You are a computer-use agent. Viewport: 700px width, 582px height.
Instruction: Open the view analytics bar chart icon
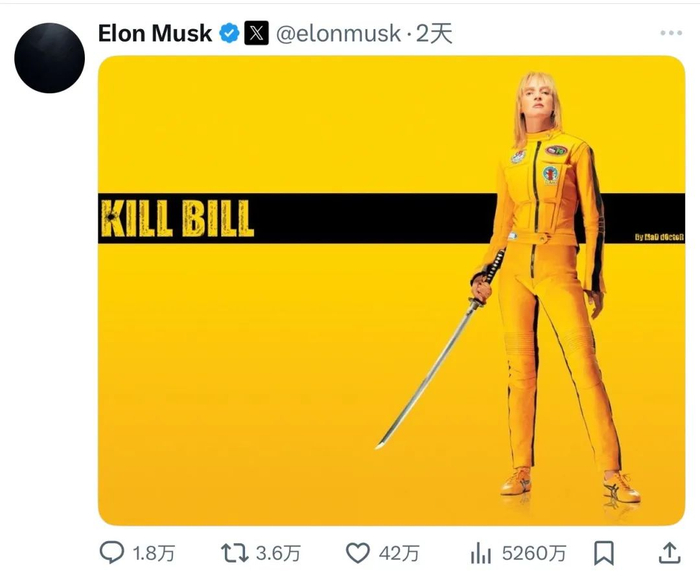(x=482, y=552)
